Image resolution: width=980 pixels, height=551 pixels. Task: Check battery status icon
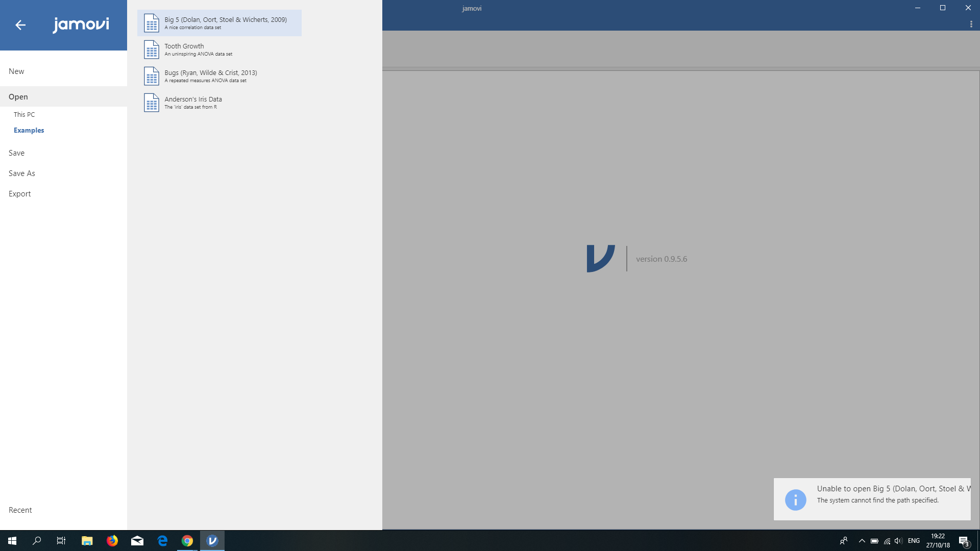pos(874,541)
